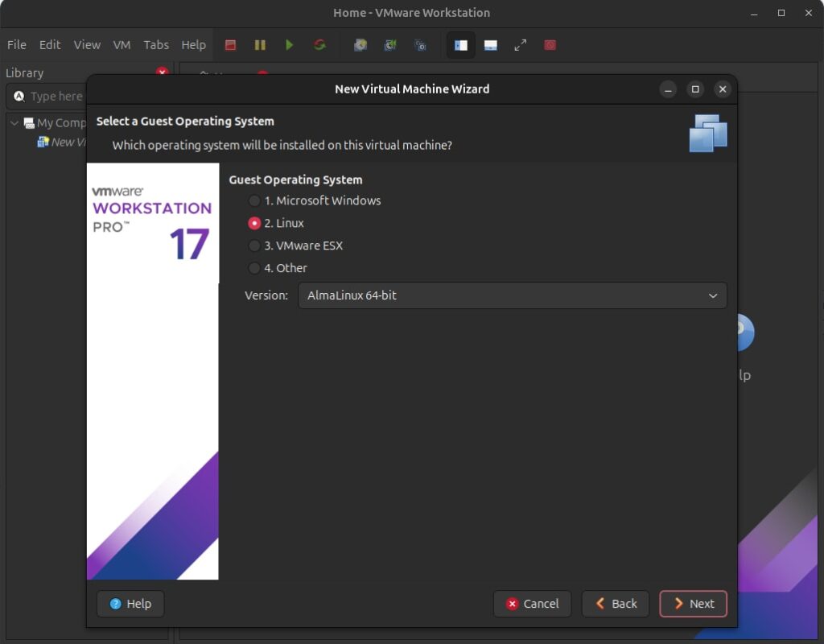Click the Next button in the wizard
The image size is (824, 644).
tap(693, 604)
